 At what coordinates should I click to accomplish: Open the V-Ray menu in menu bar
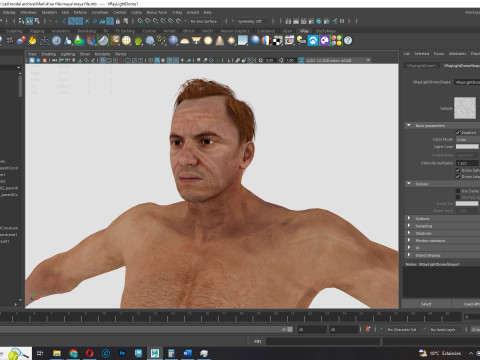177,12
